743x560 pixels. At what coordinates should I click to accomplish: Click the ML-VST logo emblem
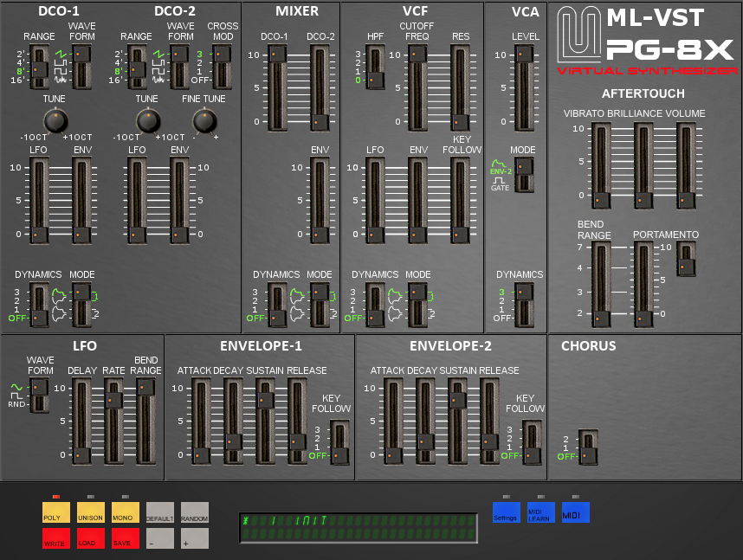pyautogui.click(x=579, y=35)
